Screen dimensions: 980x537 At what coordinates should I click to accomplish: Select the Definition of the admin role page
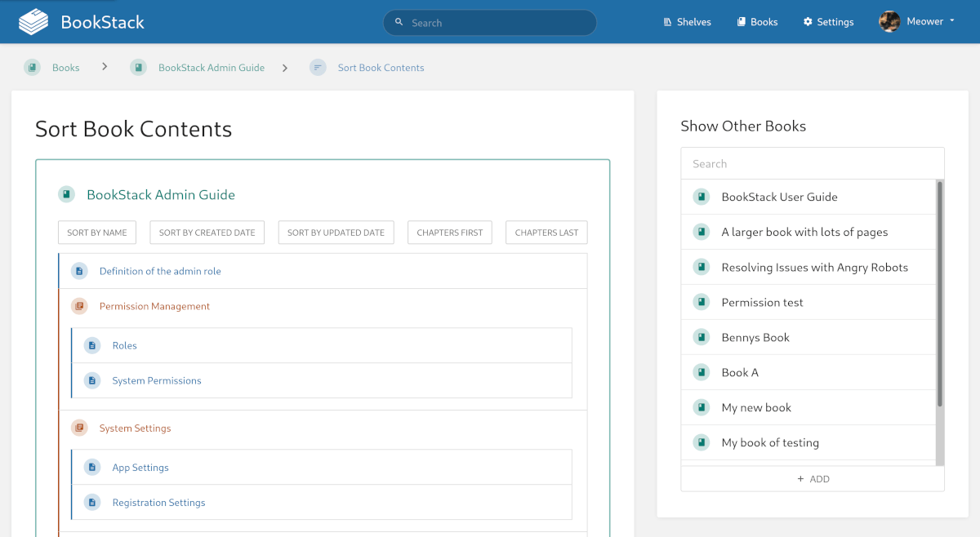(x=323, y=271)
